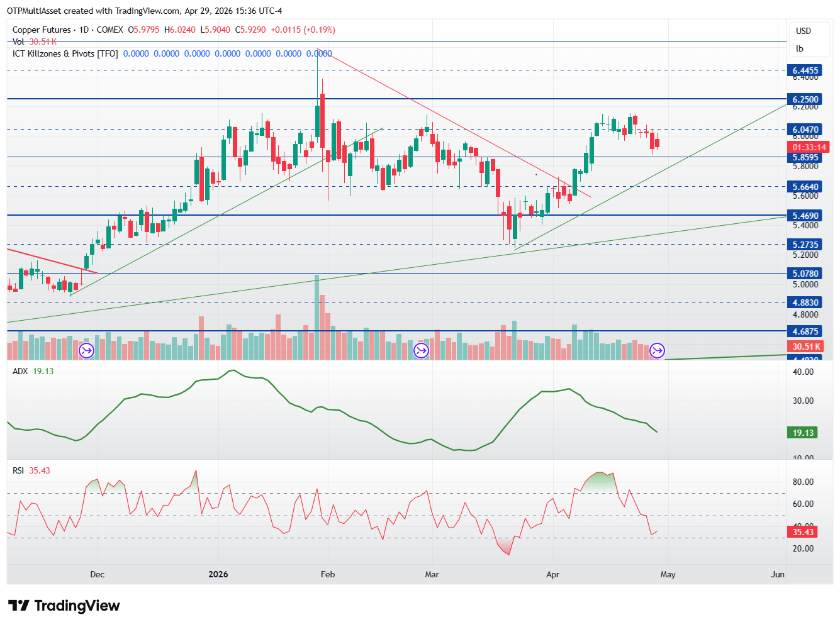Open the lb unit selector

(x=799, y=48)
